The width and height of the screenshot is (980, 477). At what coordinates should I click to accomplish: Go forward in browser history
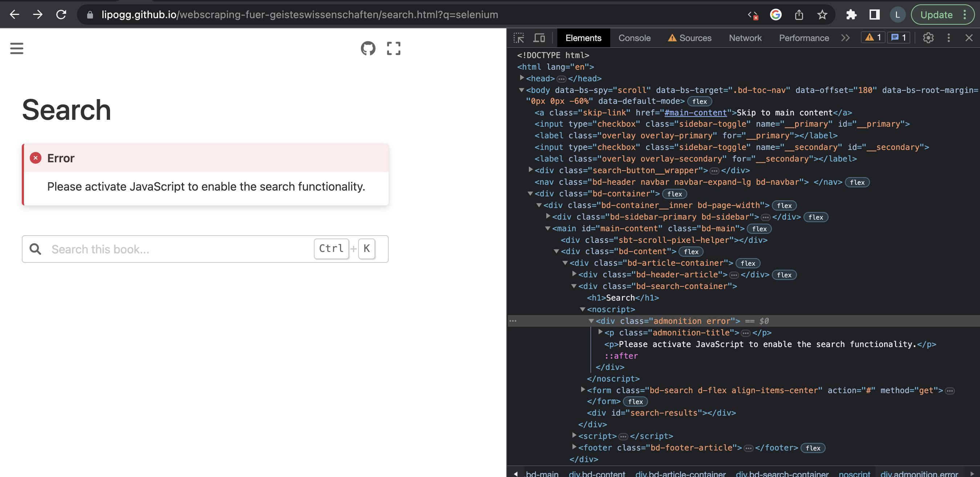(x=38, y=15)
